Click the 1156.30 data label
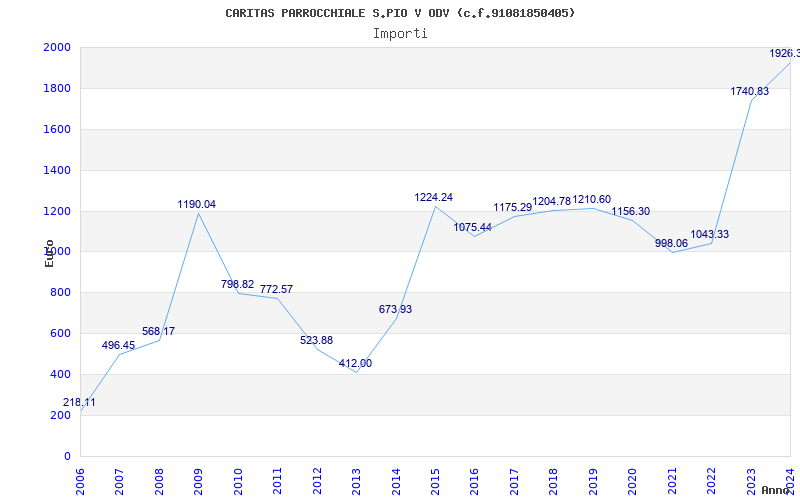The width and height of the screenshot is (800, 500). pyautogui.click(x=631, y=212)
